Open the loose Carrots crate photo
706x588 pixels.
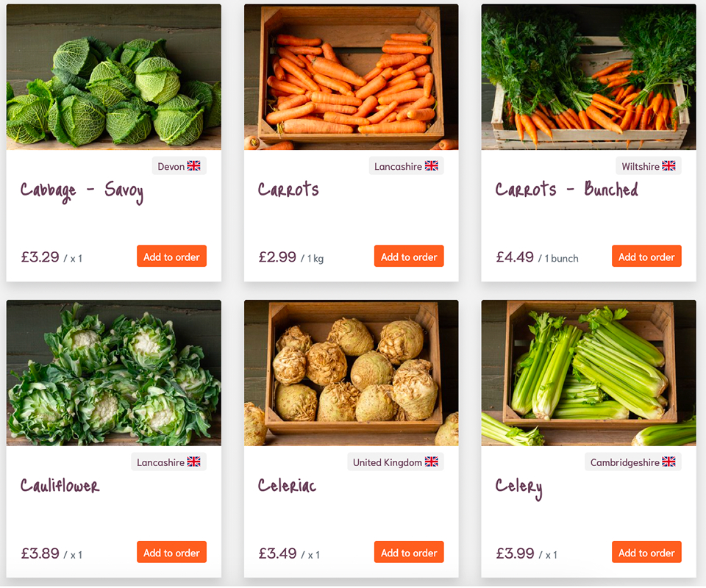tap(352, 77)
